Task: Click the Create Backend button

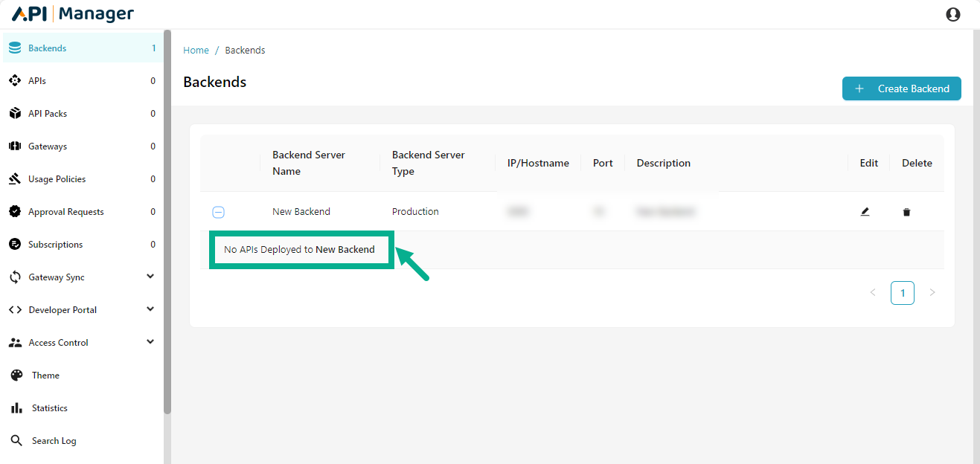Action: pyautogui.click(x=901, y=88)
